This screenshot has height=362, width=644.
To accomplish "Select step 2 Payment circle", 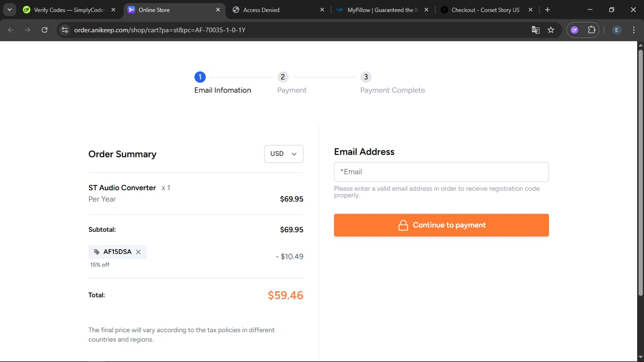I will [283, 77].
